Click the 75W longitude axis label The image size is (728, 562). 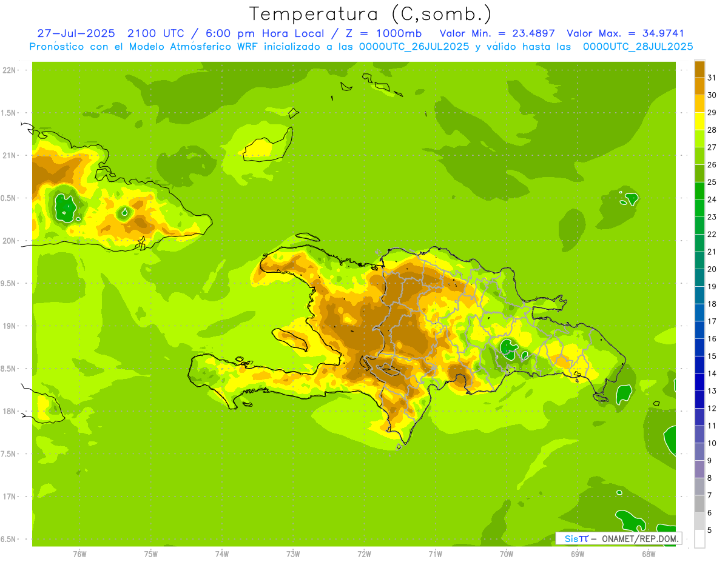point(151,554)
